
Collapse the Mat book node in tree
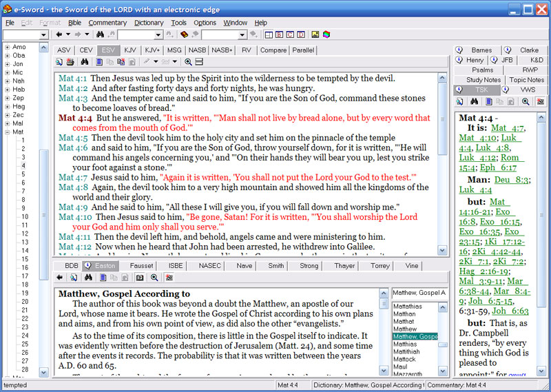coord(7,132)
